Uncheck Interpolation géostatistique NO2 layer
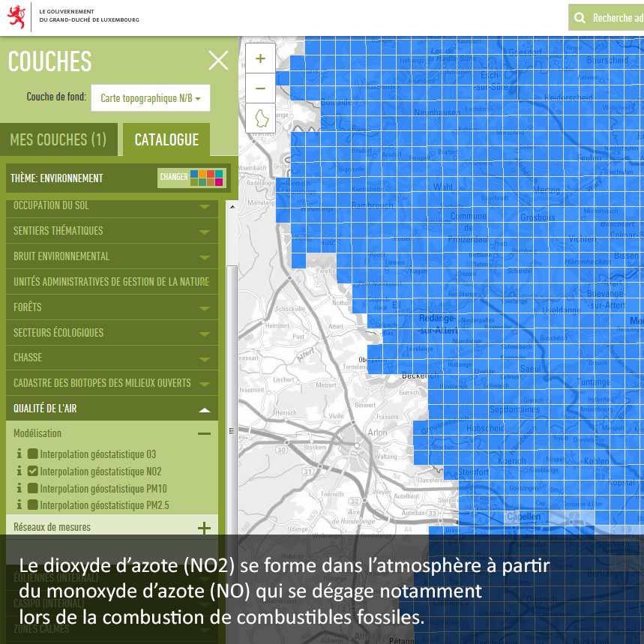 point(33,472)
